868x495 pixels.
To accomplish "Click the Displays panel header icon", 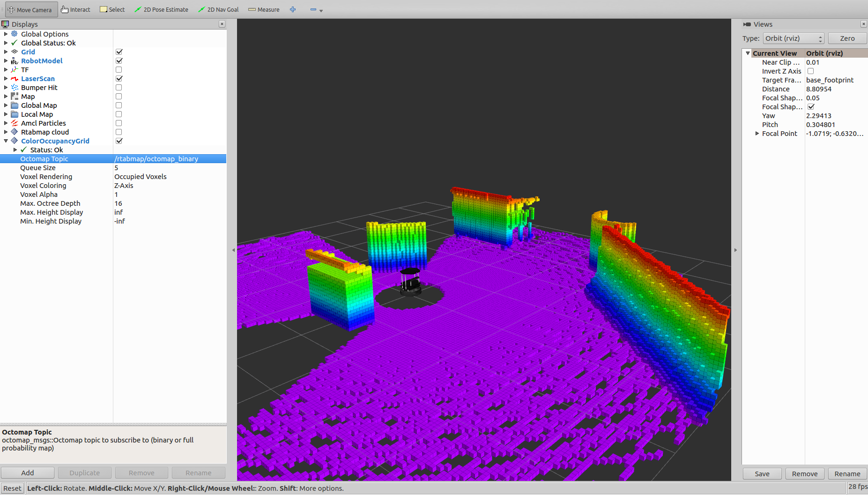I will 6,24.
